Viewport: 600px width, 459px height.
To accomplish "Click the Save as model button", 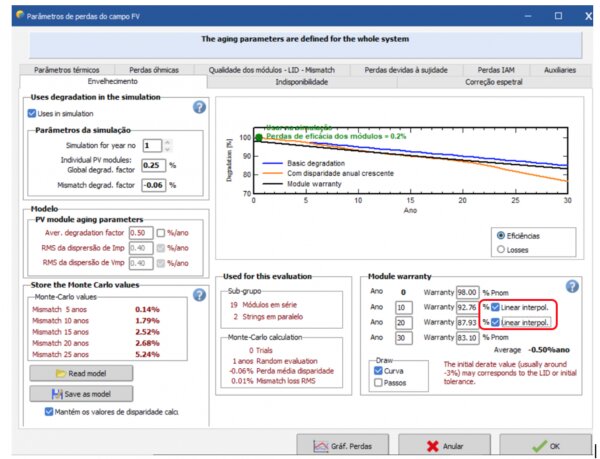I will (82, 392).
